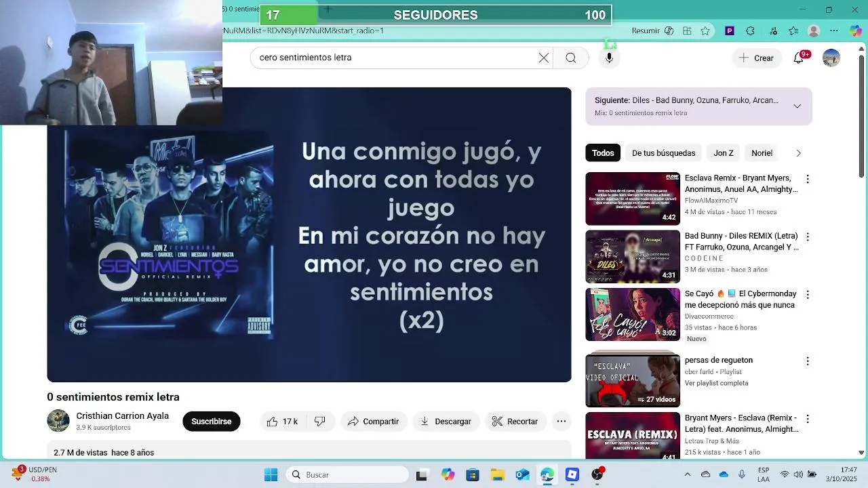Screen dimensions: 868x488
Task: Open YouTube notifications bell
Action: click(799, 58)
